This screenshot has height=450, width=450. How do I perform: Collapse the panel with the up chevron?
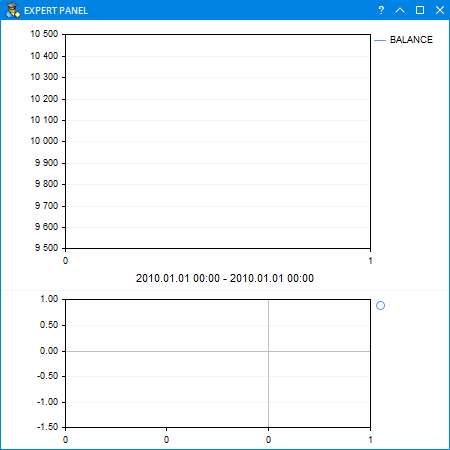tap(400, 10)
